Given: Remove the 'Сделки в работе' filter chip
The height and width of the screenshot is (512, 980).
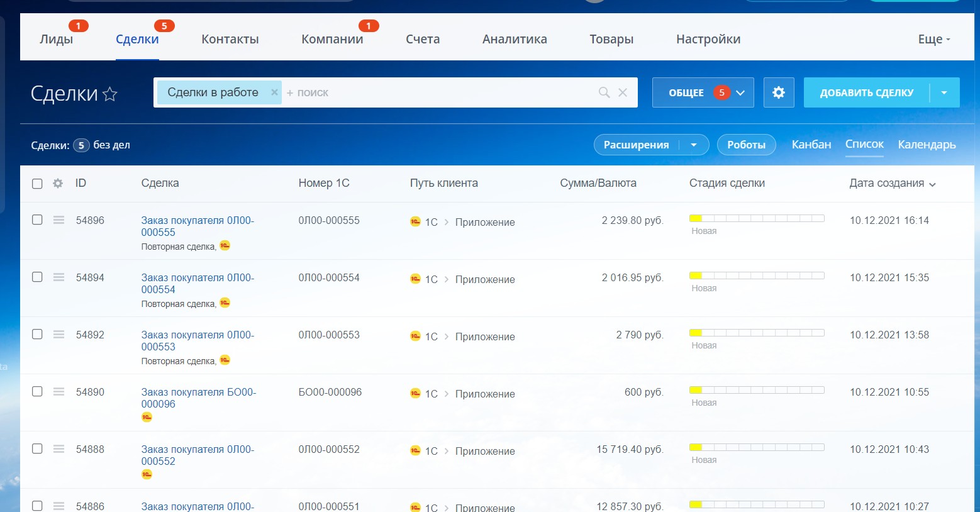Looking at the screenshot, I should pyautogui.click(x=274, y=92).
